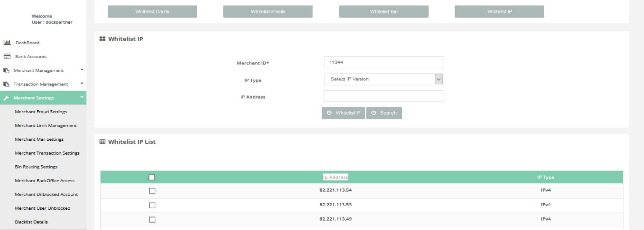The height and width of the screenshot is (230, 644).
Task: Click the Transaction Management sidebar icon
Action: click(x=6, y=84)
